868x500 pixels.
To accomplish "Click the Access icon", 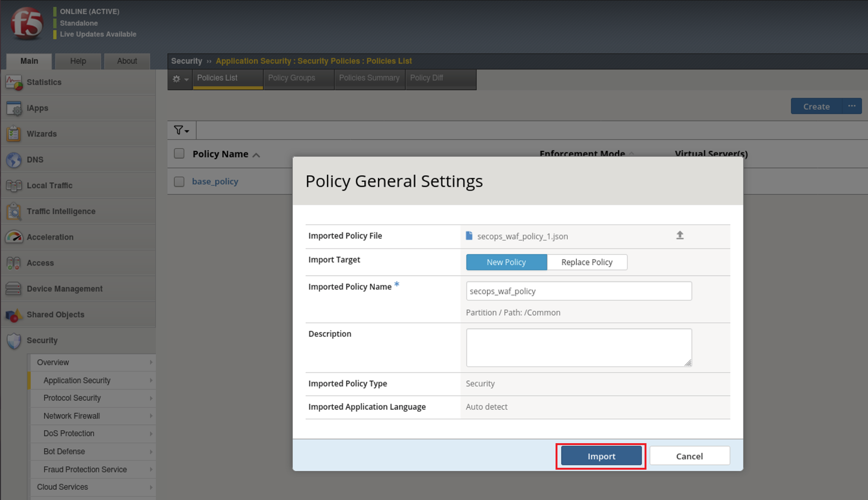I will tap(14, 263).
